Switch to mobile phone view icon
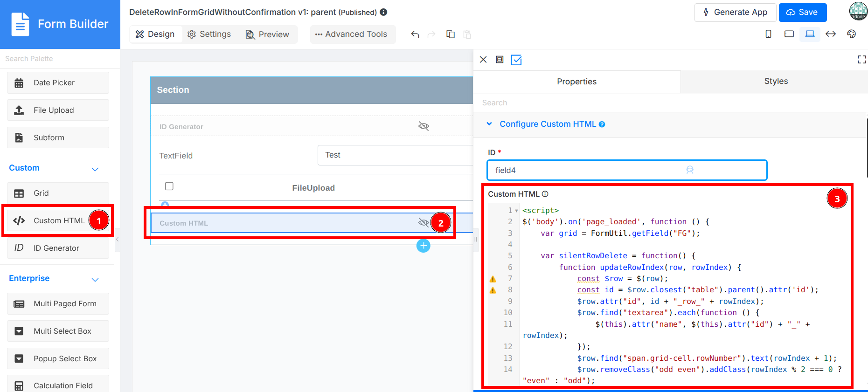The height and width of the screenshot is (392, 868). [768, 34]
